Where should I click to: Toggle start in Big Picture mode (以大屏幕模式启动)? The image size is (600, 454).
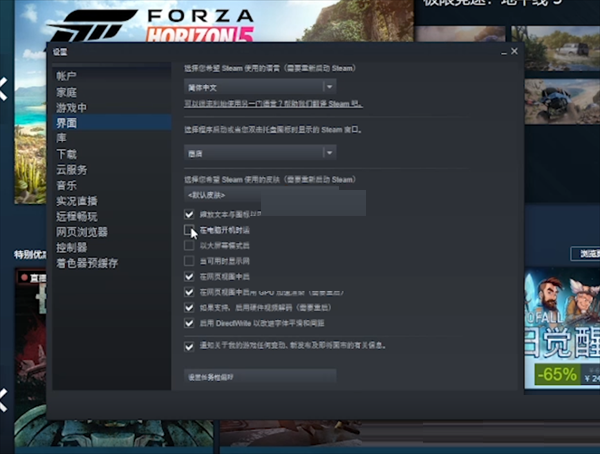pyautogui.click(x=190, y=245)
